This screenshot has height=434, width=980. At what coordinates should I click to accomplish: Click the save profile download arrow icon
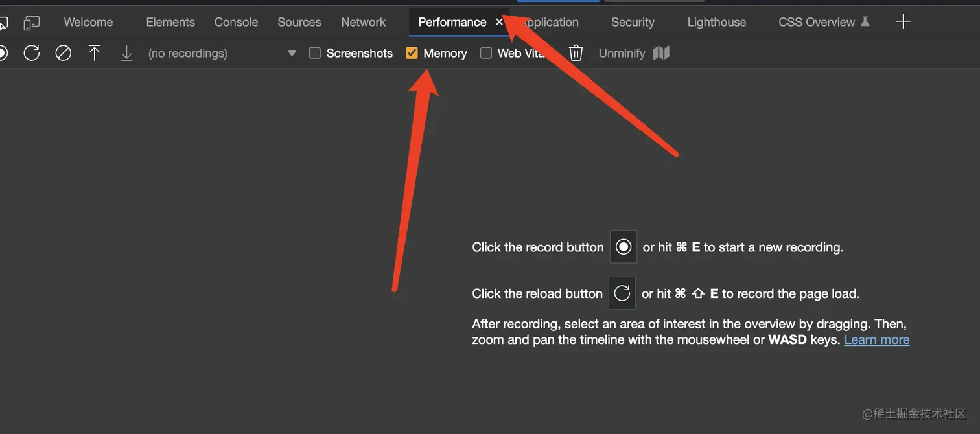[x=126, y=53]
